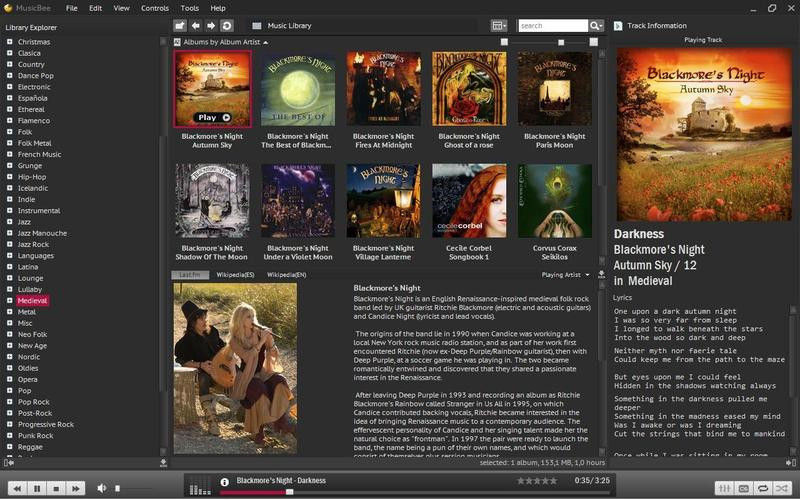800x500 pixels.
Task: Expand the Medieval genre node
Action: coord(9,300)
